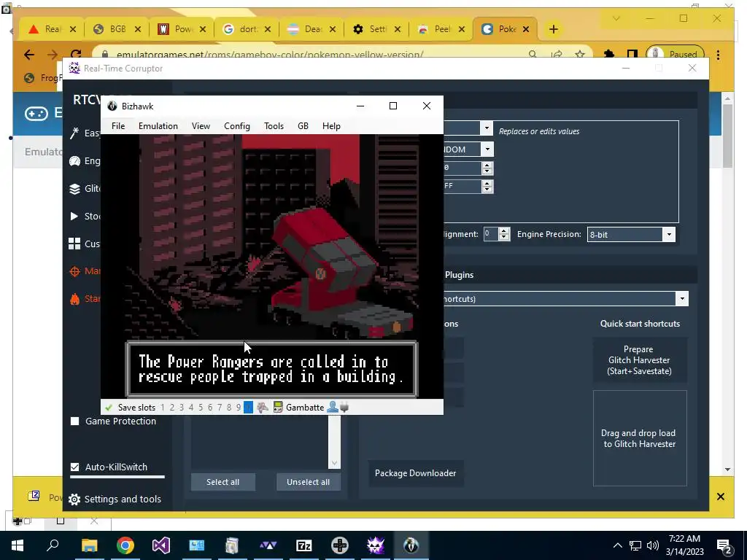Toggle the Game Protection checkbox

[75, 421]
